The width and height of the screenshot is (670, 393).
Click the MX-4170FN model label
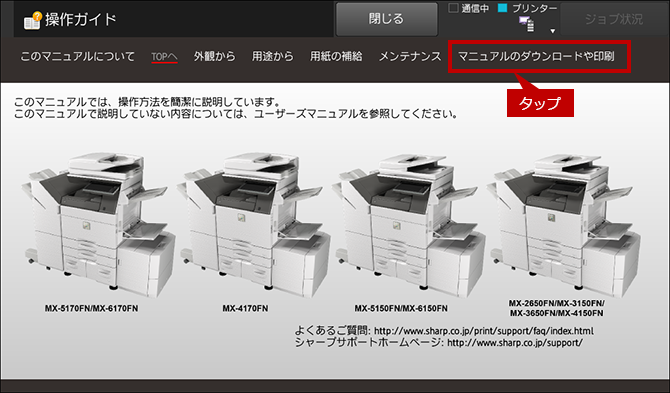(x=245, y=308)
